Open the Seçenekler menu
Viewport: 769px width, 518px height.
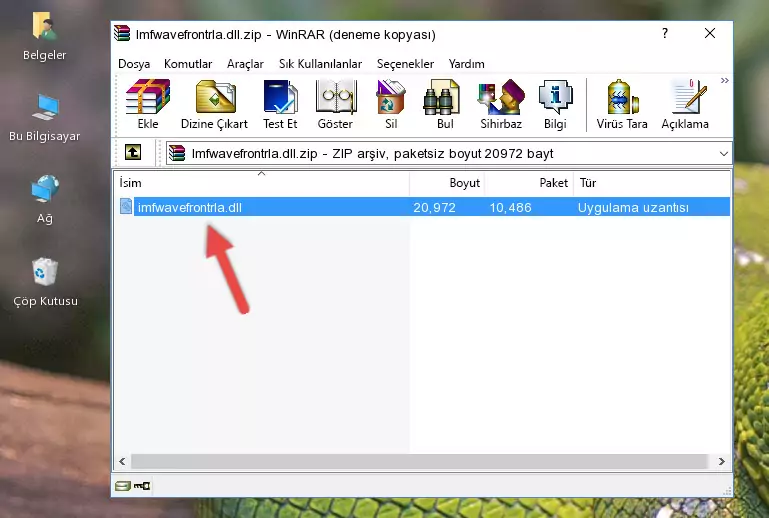point(405,64)
